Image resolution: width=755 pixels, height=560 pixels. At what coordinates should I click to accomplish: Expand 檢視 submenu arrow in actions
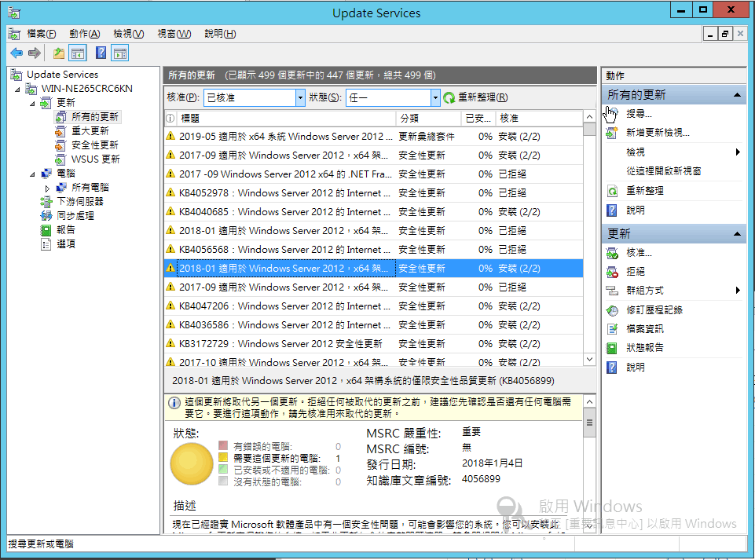tap(738, 152)
